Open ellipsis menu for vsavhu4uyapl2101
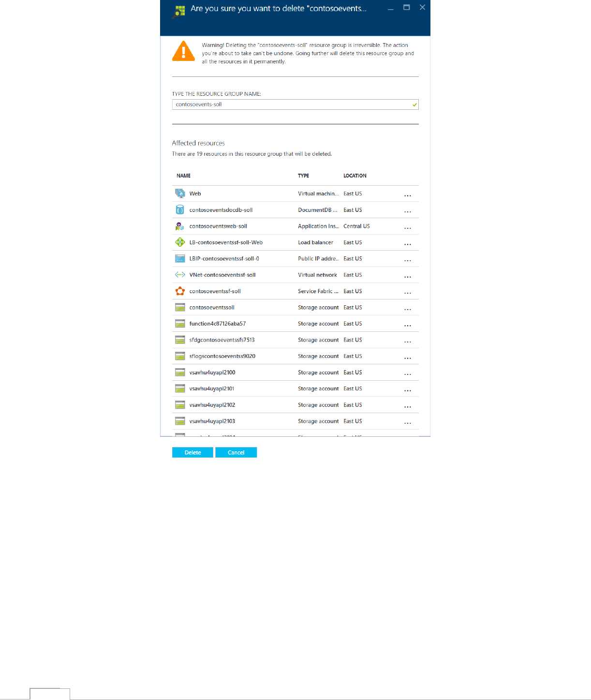This screenshot has width=591, height=700. pyautogui.click(x=408, y=390)
